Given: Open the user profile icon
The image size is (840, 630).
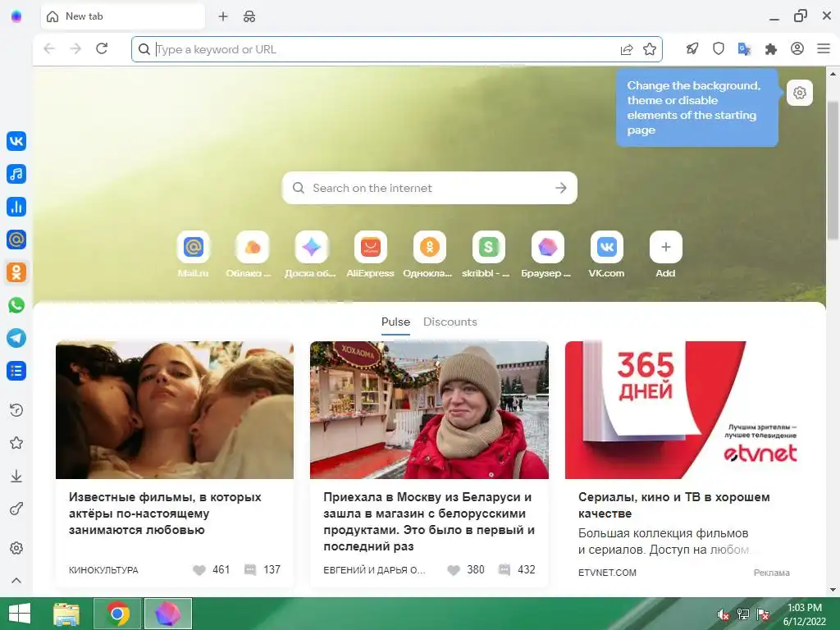Looking at the screenshot, I should point(797,48).
